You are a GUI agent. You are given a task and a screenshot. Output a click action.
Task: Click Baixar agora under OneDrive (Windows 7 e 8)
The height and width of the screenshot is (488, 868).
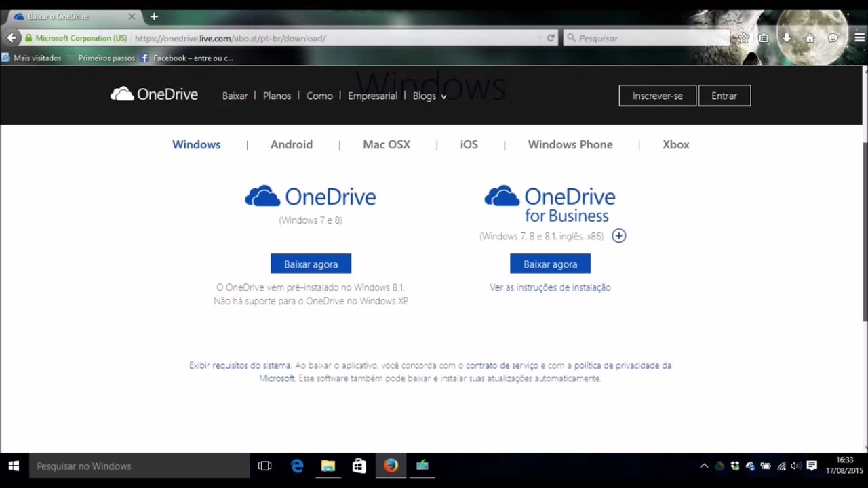(x=311, y=264)
